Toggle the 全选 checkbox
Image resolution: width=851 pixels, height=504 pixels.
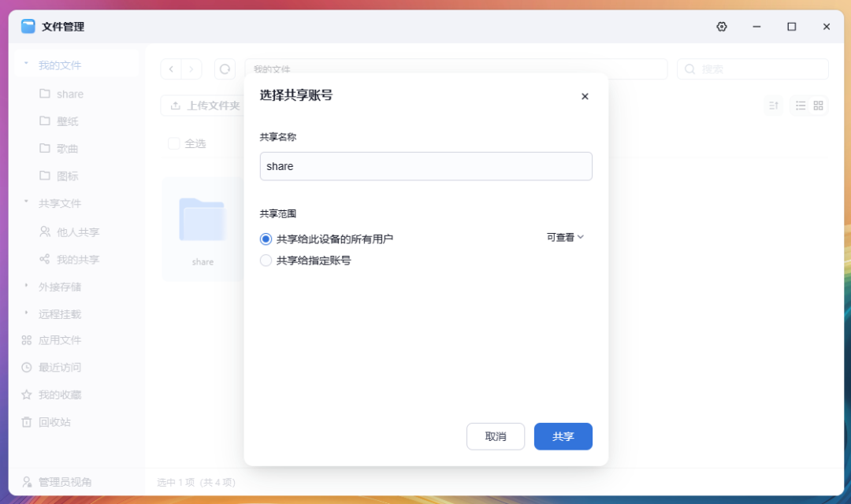pyautogui.click(x=173, y=143)
